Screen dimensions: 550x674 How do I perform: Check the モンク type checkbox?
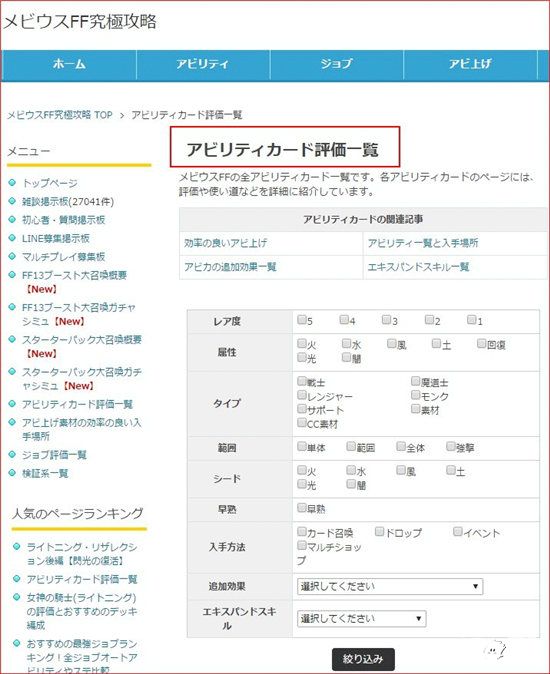click(x=415, y=395)
